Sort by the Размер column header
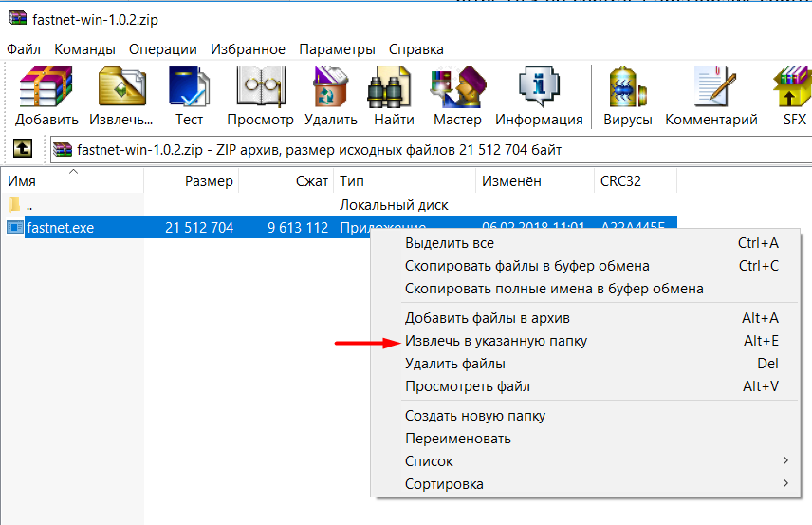This screenshot has width=812, height=525. click(x=191, y=181)
